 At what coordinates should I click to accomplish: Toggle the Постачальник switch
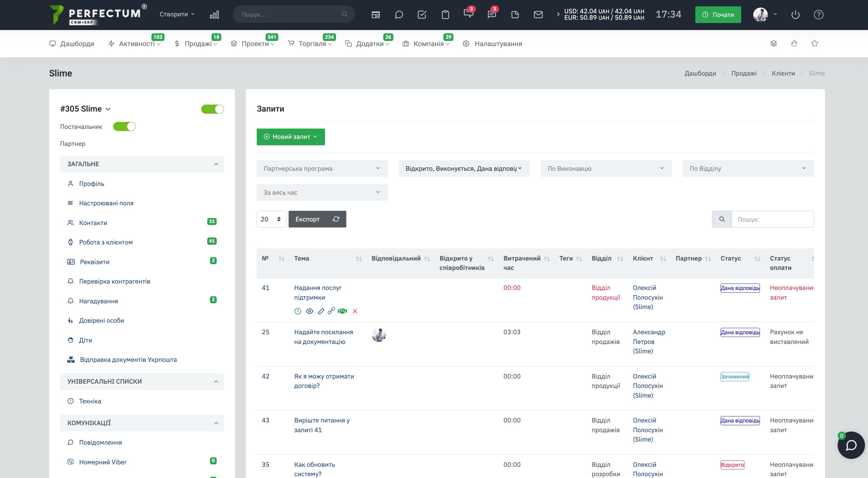pyautogui.click(x=124, y=126)
